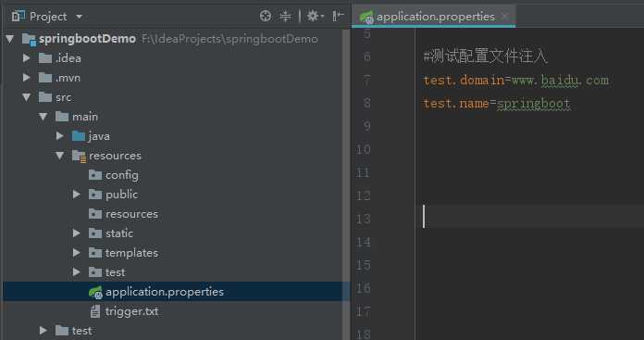Select the nested resources folder below public

click(x=131, y=214)
